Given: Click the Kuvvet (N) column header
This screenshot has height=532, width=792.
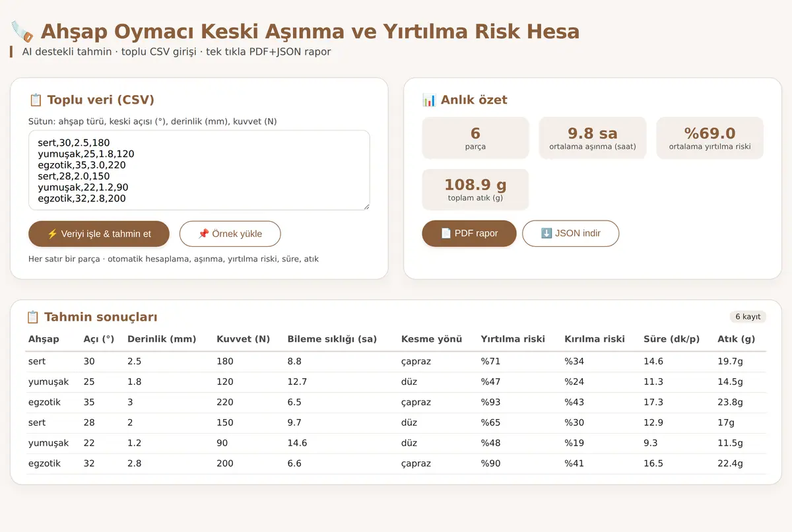Looking at the screenshot, I should (x=244, y=339).
